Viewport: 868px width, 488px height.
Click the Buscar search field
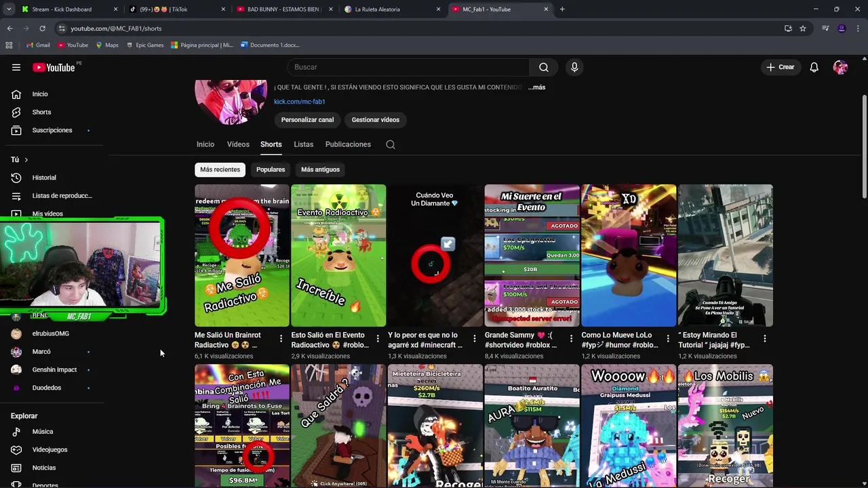coord(408,67)
